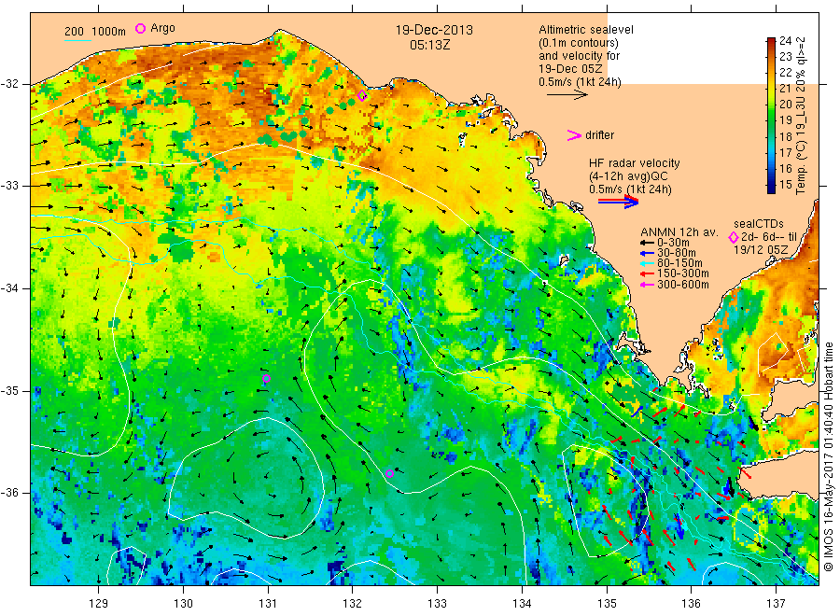Click the '0.5m/s (1kt 24h)' altimetric scale text

pyautogui.click(x=581, y=82)
